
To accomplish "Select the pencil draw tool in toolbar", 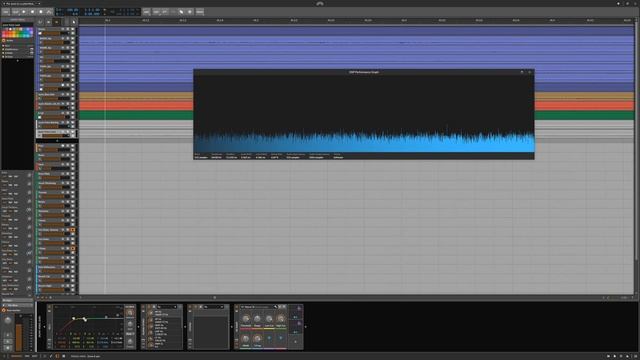I will 181,12.
